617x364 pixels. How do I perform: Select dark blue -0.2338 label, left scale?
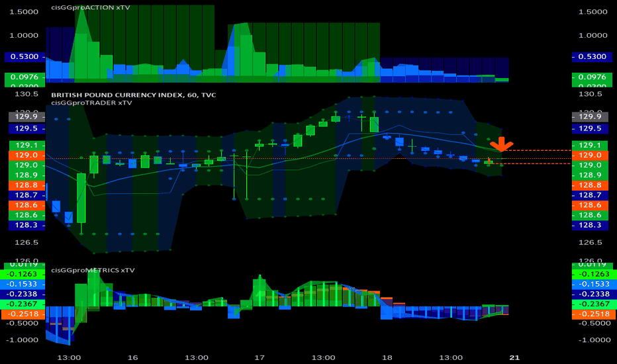(x=23, y=294)
